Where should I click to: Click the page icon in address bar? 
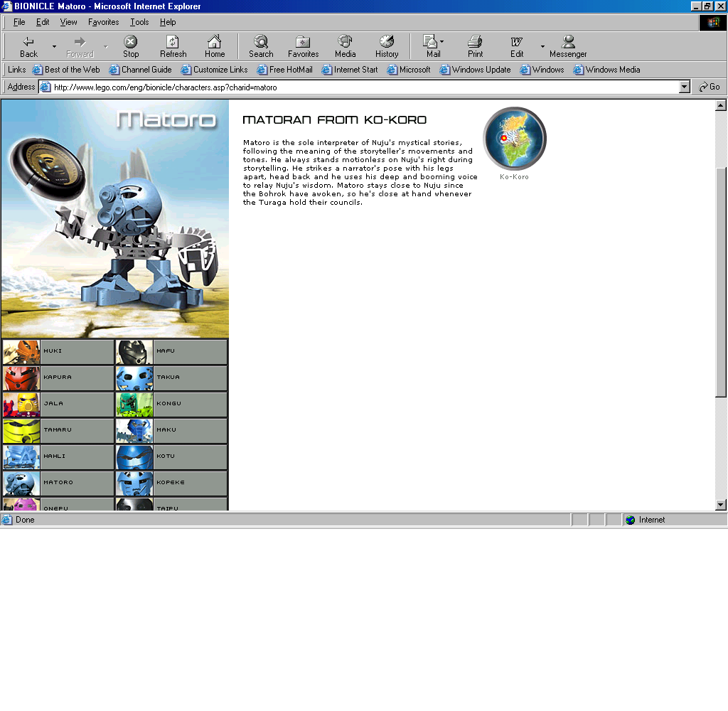point(45,87)
